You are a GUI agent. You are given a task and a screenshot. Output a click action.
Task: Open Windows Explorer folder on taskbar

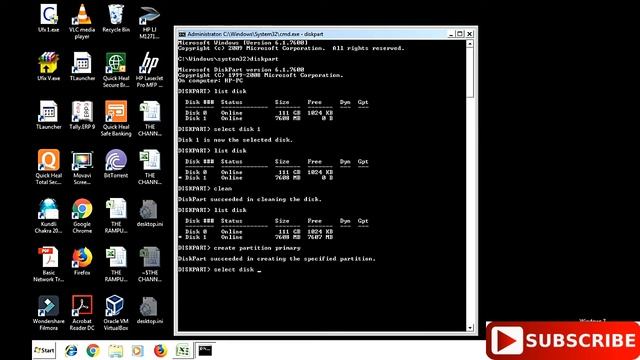point(116,350)
